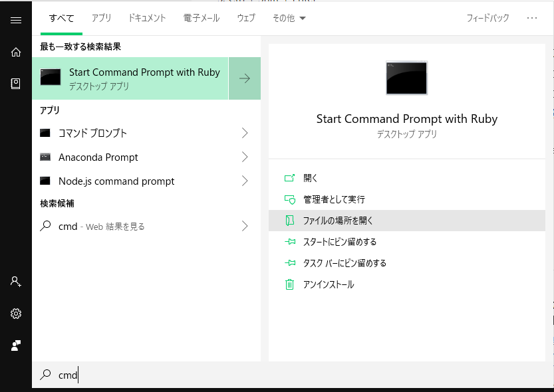
Task: Click the trash icon for アンインストール
Action: (289, 284)
